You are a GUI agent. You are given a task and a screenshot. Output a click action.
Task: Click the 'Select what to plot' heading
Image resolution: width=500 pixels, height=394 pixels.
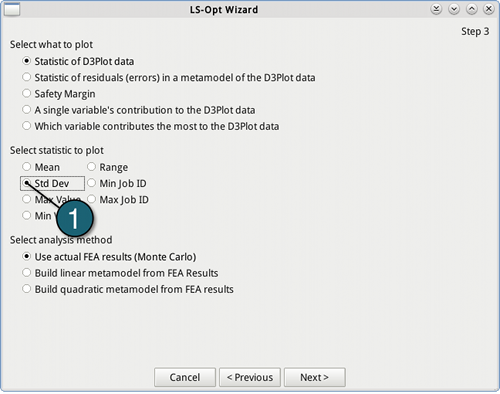(51, 44)
